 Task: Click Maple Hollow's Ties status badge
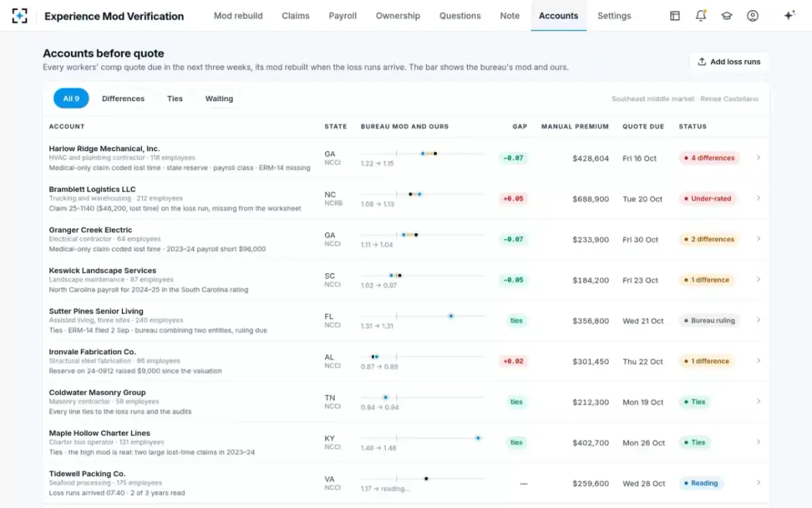tap(695, 442)
